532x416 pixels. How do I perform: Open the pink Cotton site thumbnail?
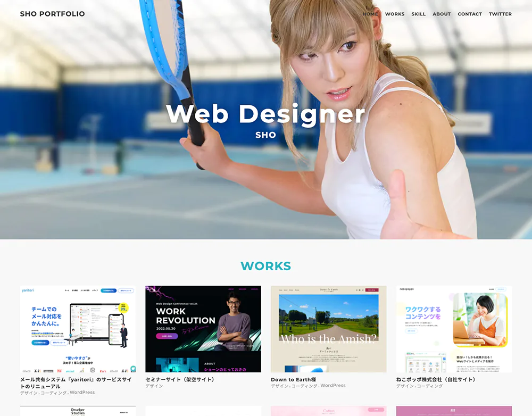tap(328, 411)
